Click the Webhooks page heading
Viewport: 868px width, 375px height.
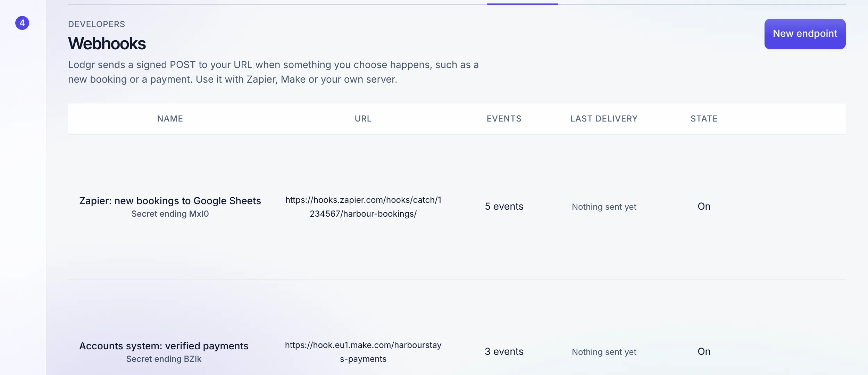[107, 44]
